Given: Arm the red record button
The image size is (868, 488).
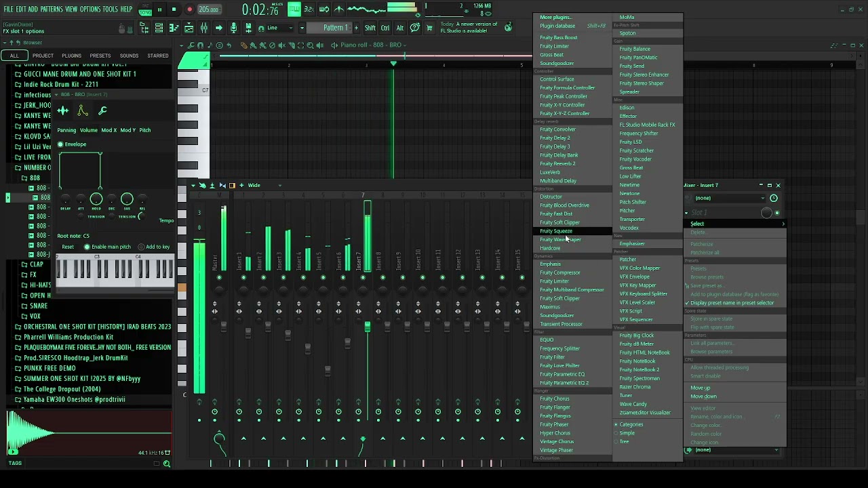Looking at the screenshot, I should [189, 9].
